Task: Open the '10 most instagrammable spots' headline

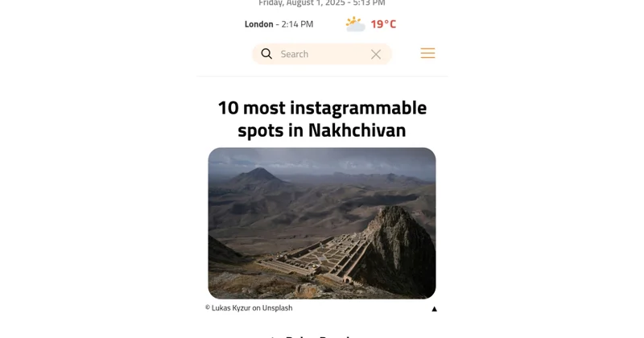Action: [x=322, y=118]
